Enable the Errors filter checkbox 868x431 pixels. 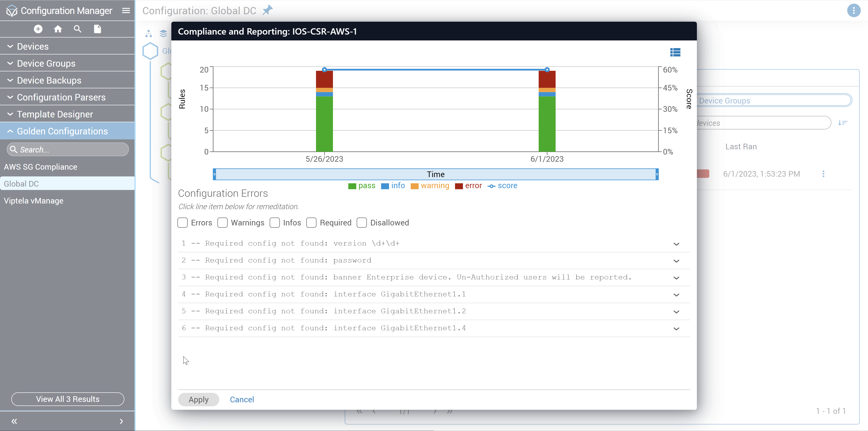pos(183,223)
